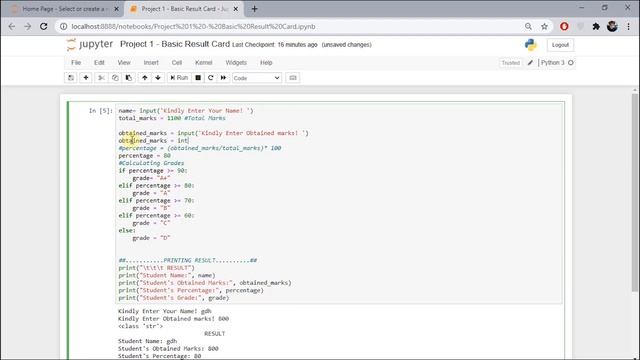Rename notebook title Project 1 - Basic Result Card
The width and height of the screenshot is (640, 360).
175,44
